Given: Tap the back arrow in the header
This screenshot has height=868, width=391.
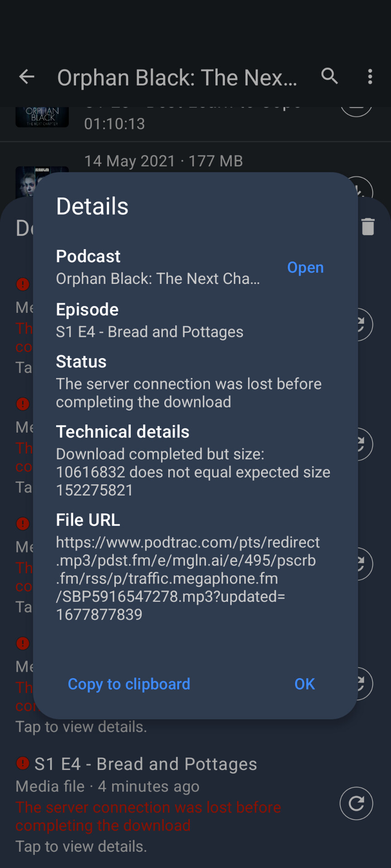Looking at the screenshot, I should [27, 77].
